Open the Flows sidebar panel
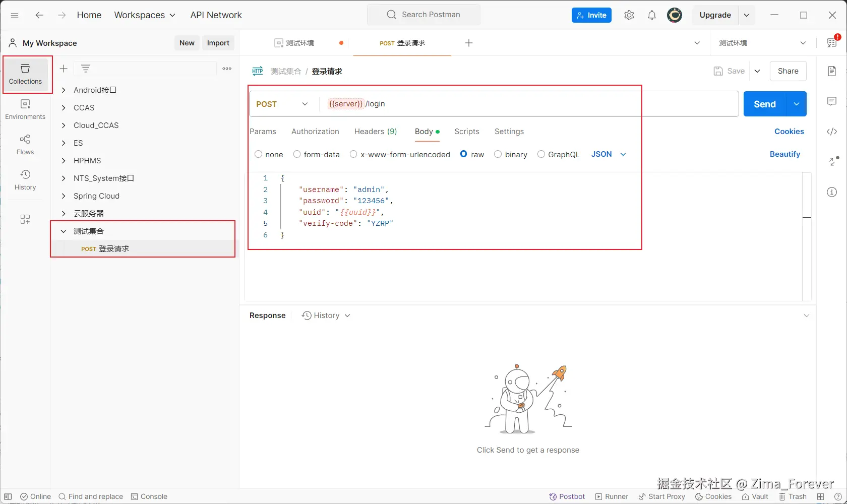Image resolution: width=847 pixels, height=504 pixels. point(25,145)
